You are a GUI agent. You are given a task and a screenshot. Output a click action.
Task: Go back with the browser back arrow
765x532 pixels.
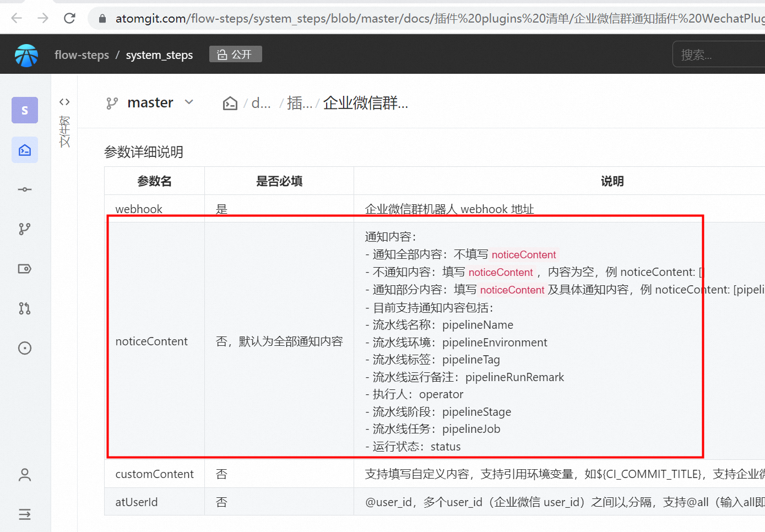[x=17, y=18]
